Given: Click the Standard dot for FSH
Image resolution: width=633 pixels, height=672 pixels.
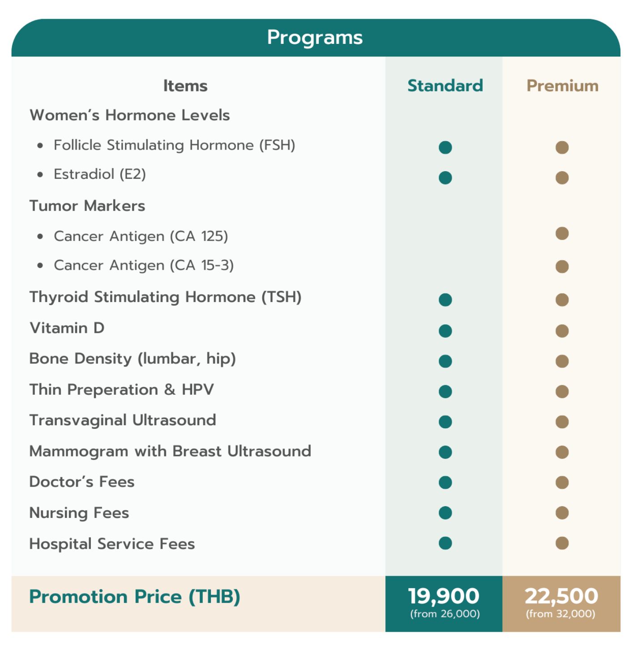Looking at the screenshot, I should pyautogui.click(x=445, y=147).
